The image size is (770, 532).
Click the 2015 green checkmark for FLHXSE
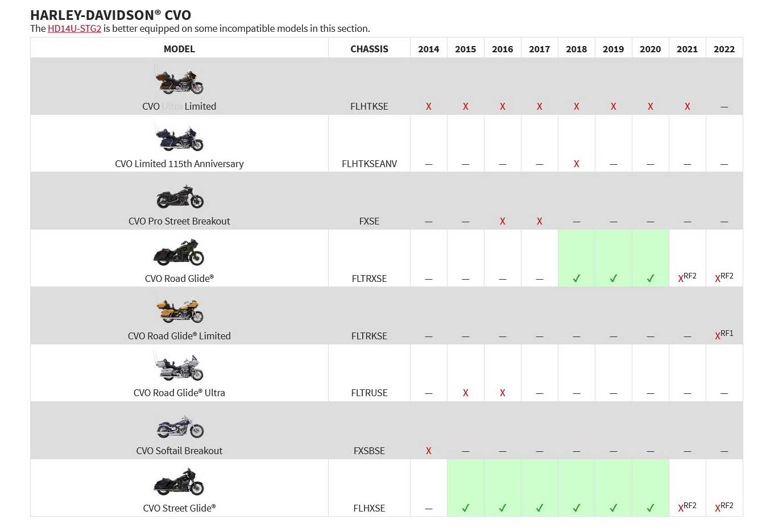click(x=466, y=508)
